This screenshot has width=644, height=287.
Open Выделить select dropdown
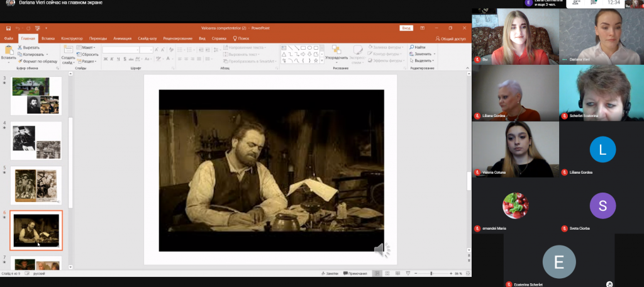pos(422,61)
